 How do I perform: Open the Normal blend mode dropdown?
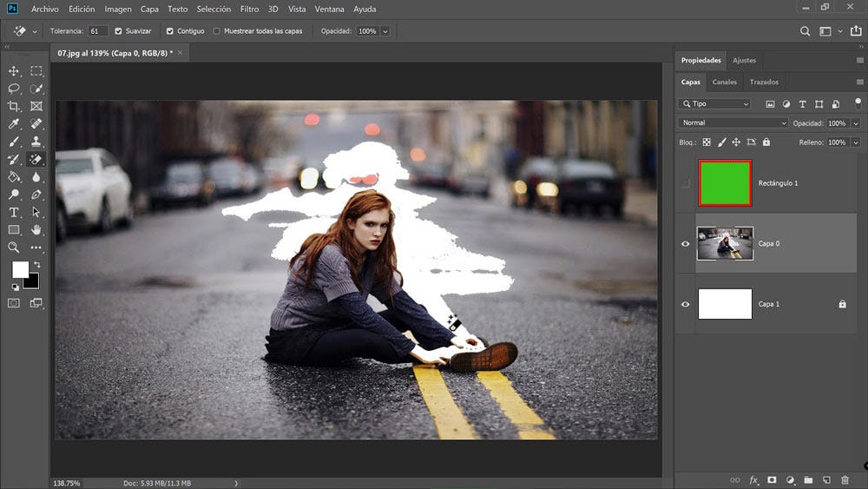733,123
